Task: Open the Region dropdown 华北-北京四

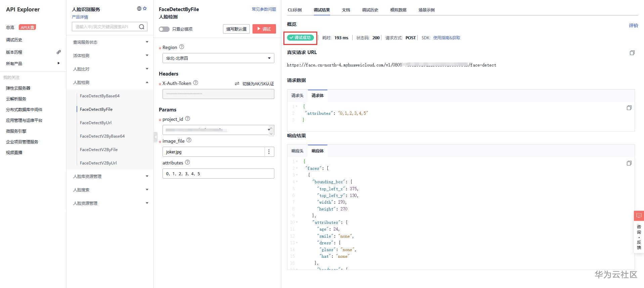Action: [x=218, y=58]
